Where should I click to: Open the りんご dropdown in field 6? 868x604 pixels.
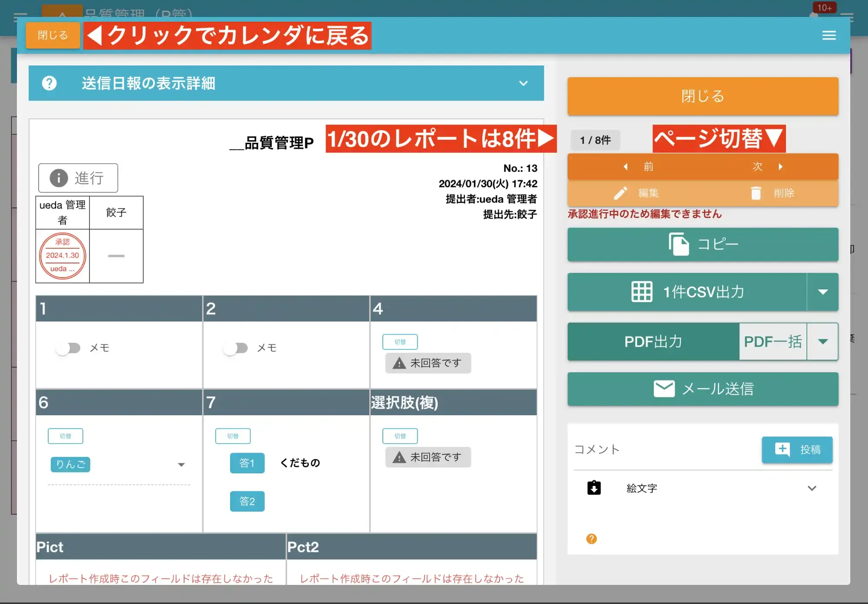point(182,465)
